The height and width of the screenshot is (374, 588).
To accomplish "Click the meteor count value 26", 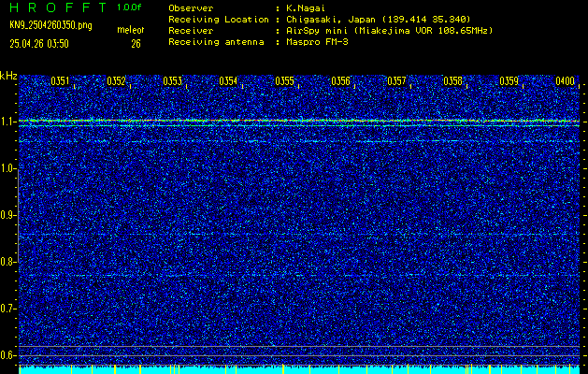I will [x=136, y=44].
